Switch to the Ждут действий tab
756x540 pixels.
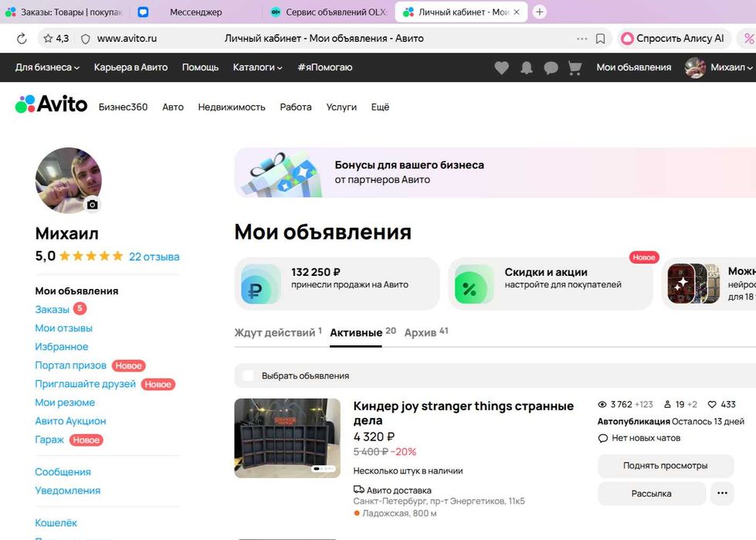click(x=278, y=332)
